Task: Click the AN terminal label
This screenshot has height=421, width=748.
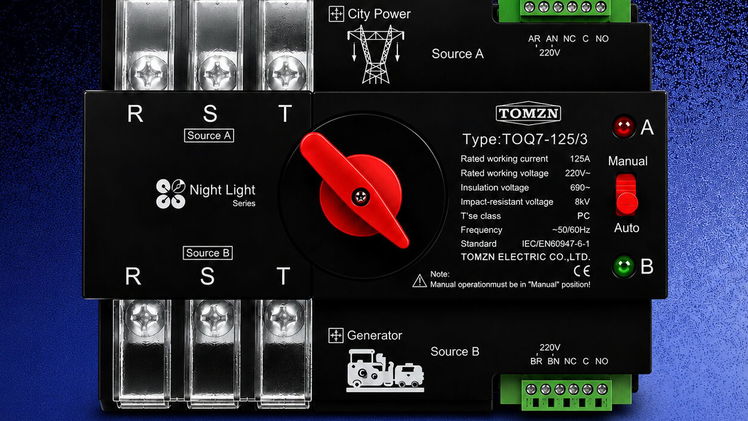Action: coord(552,39)
